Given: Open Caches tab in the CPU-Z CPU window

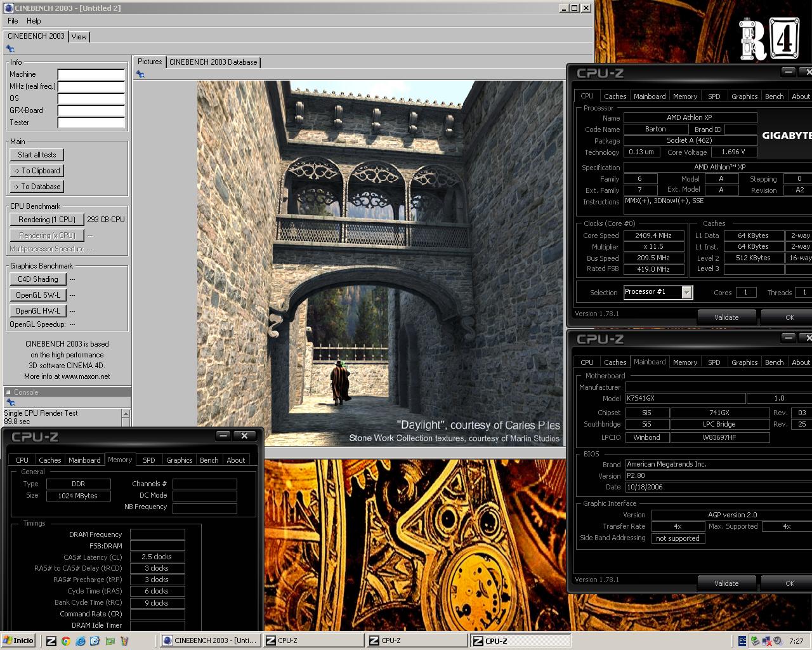Looking at the screenshot, I should point(615,96).
